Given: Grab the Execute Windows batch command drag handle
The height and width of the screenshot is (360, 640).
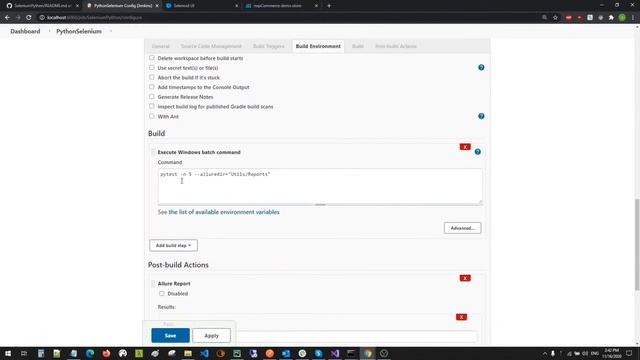Looking at the screenshot, I should pos(153,152).
